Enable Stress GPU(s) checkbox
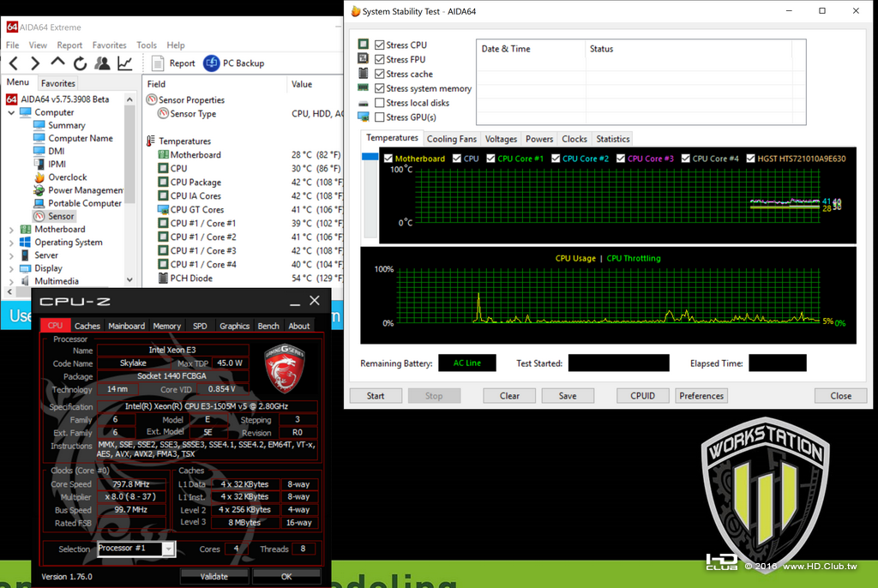 tap(380, 117)
